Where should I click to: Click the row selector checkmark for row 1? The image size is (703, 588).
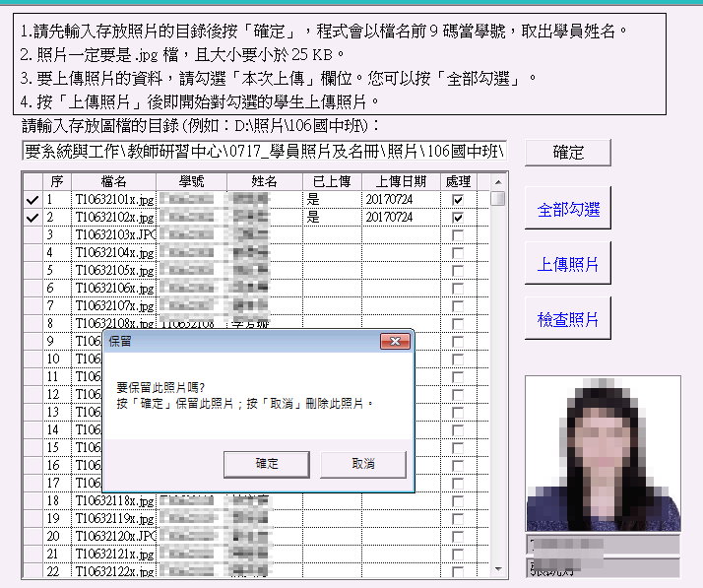point(32,200)
